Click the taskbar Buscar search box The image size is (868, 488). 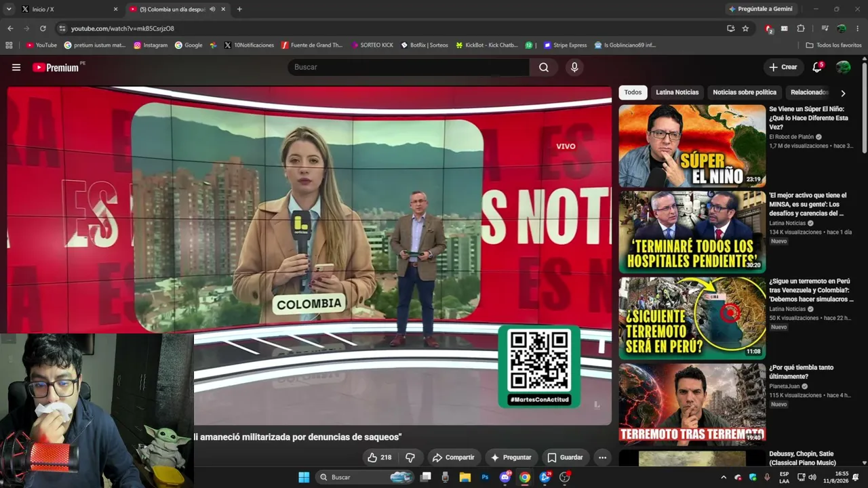click(x=366, y=477)
